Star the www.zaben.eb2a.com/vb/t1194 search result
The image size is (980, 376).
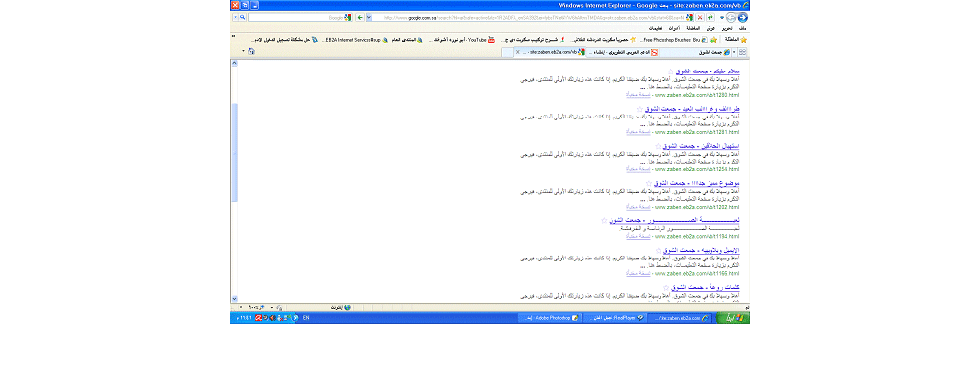(604, 221)
